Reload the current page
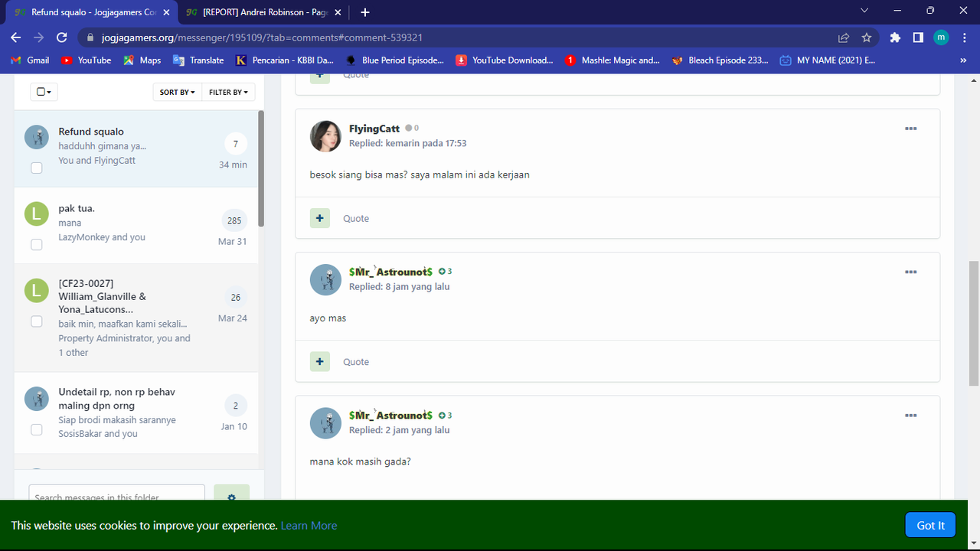The height and width of the screenshot is (551, 980). (x=63, y=37)
